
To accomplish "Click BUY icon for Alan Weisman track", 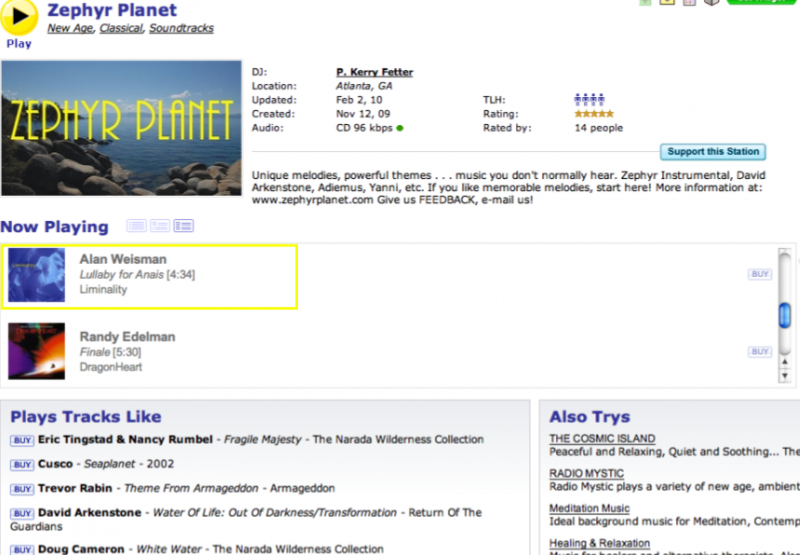I will (x=759, y=274).
